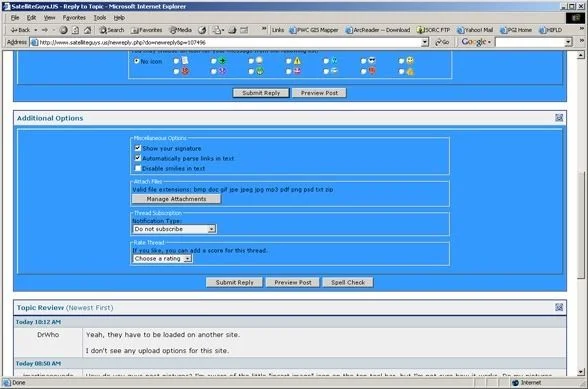The width and height of the screenshot is (588, 389).
Task: Open the Tools menu
Action: click(x=100, y=18)
